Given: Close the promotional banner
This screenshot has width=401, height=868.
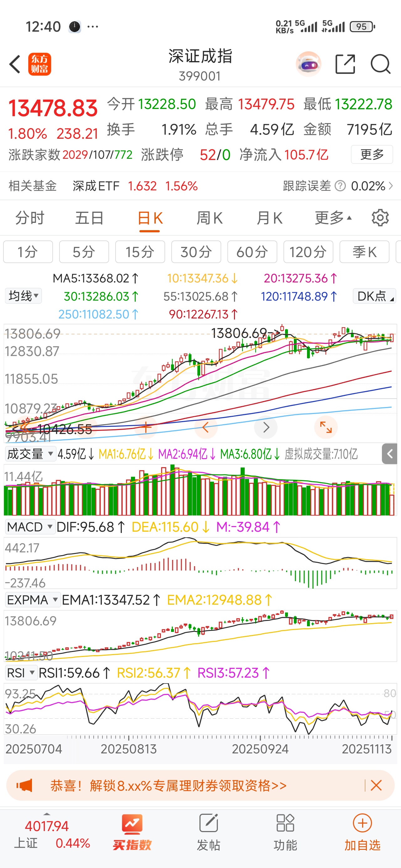Looking at the screenshot, I should point(376,785).
